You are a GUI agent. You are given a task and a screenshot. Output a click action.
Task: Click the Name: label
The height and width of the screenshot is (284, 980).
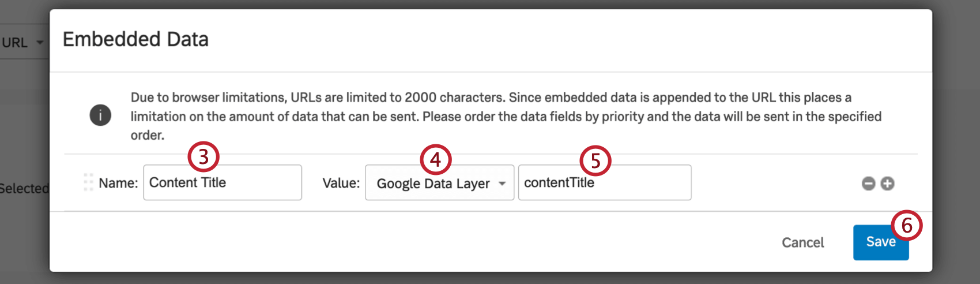pyautogui.click(x=118, y=183)
